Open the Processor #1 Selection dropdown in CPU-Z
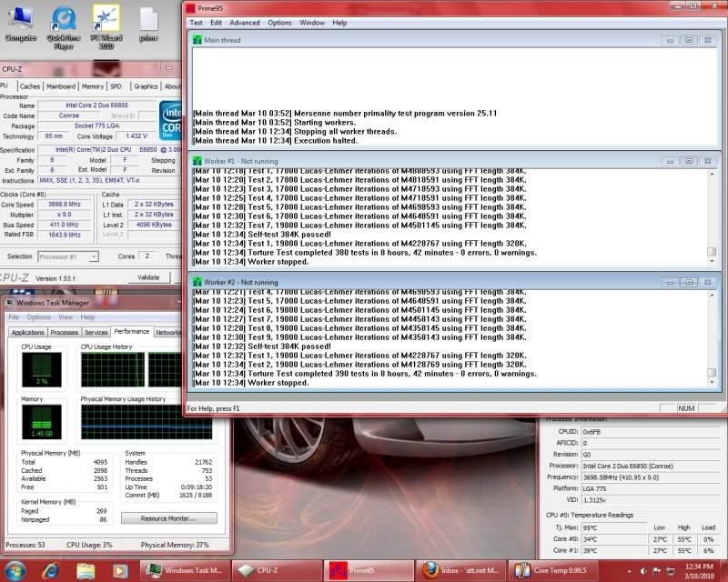Image resolution: width=728 pixels, height=582 pixels. (x=68, y=256)
